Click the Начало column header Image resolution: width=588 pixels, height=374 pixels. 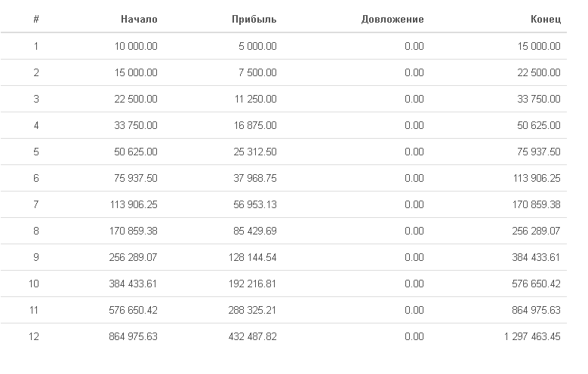click(x=139, y=20)
